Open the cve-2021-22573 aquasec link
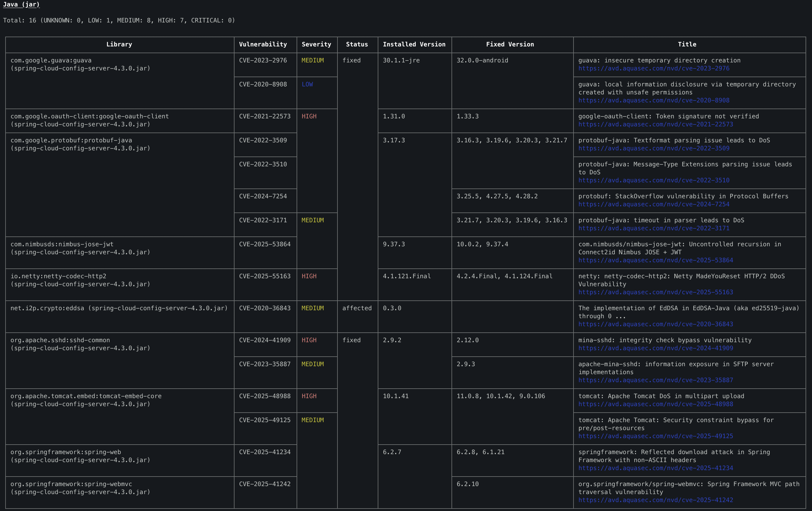 click(x=656, y=125)
